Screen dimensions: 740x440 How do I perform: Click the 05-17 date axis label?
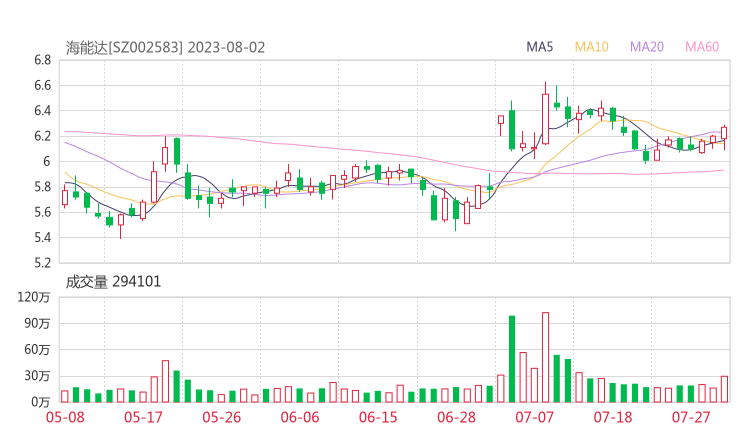pyautogui.click(x=143, y=417)
